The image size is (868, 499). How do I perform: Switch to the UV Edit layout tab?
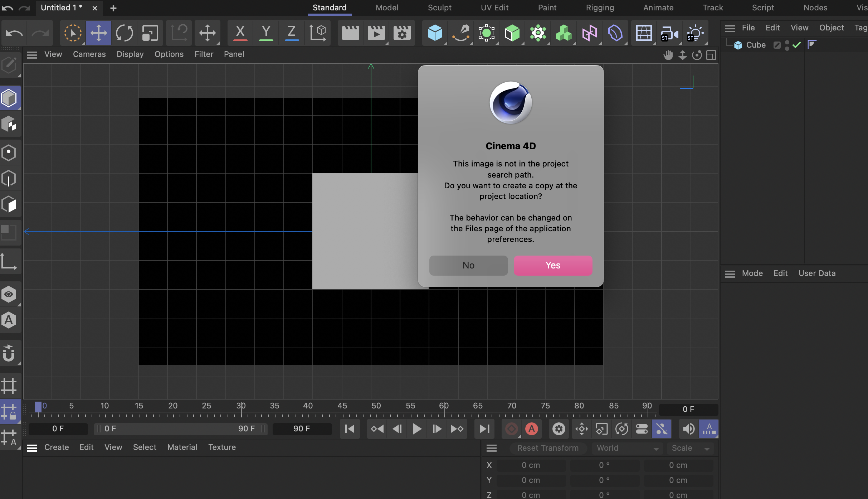[494, 8]
